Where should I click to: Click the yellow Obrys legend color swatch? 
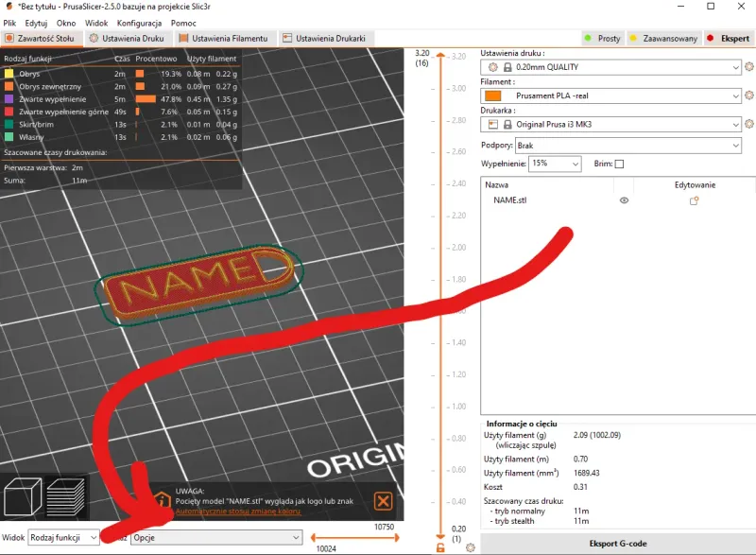click(x=9, y=74)
